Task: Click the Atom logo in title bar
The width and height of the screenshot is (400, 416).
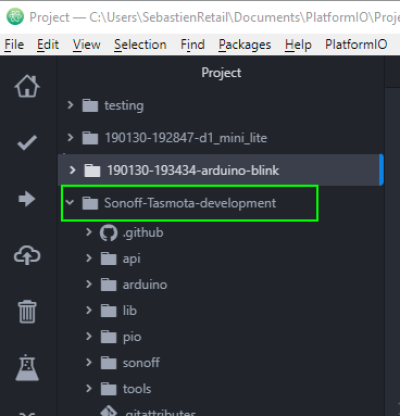Action: click(15, 17)
